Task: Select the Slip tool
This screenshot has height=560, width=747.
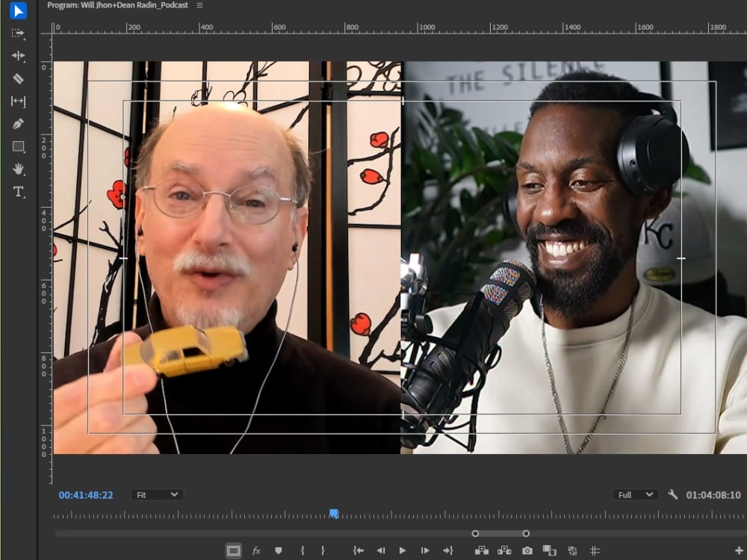Action: tap(18, 101)
